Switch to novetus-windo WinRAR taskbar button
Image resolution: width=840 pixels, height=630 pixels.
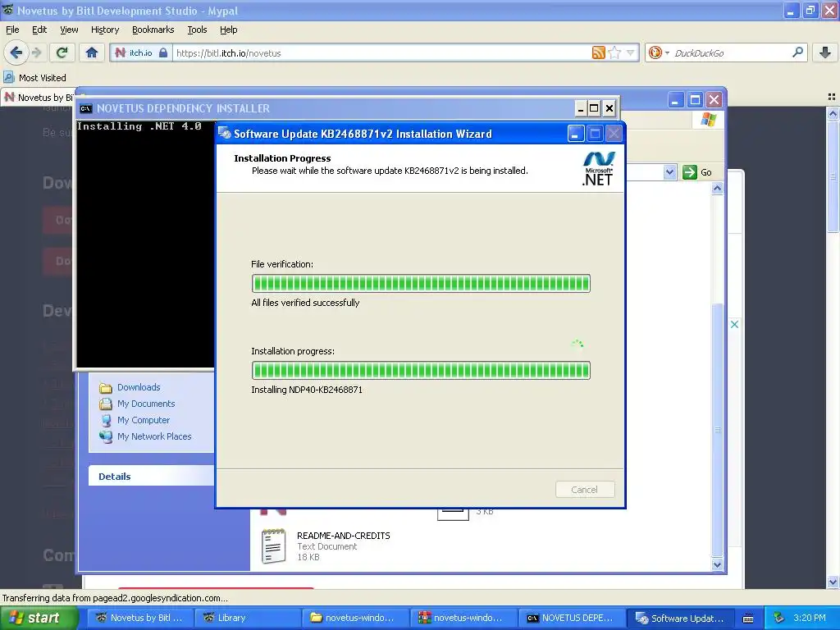(463, 618)
